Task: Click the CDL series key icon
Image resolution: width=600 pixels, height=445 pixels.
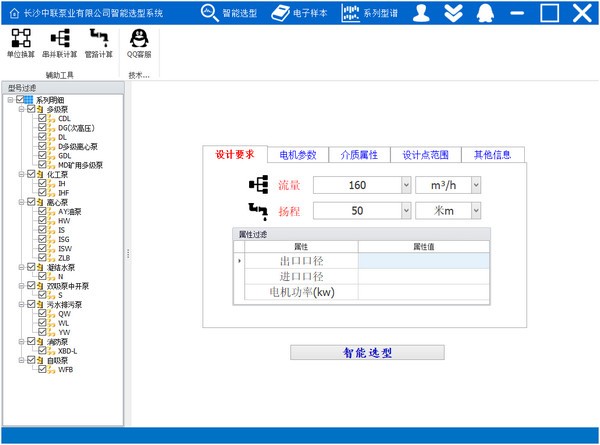Action: [x=51, y=119]
